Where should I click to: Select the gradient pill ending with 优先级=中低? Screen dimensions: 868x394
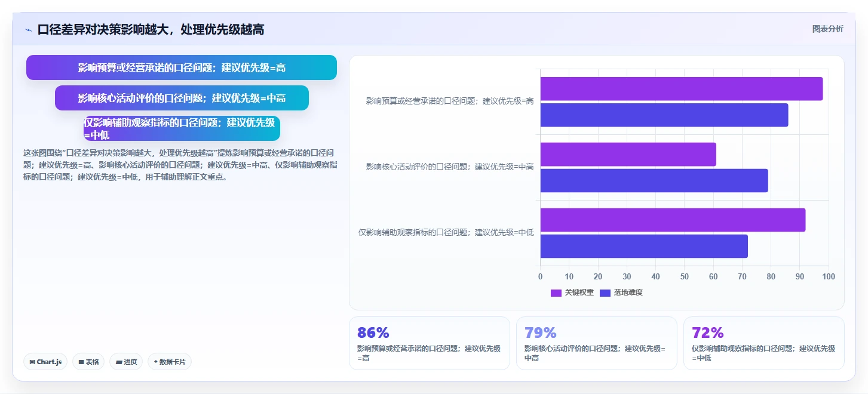tap(182, 128)
